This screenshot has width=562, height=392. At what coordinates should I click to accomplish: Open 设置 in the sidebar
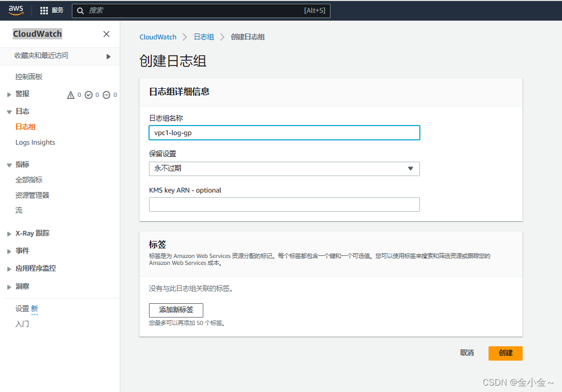22,308
